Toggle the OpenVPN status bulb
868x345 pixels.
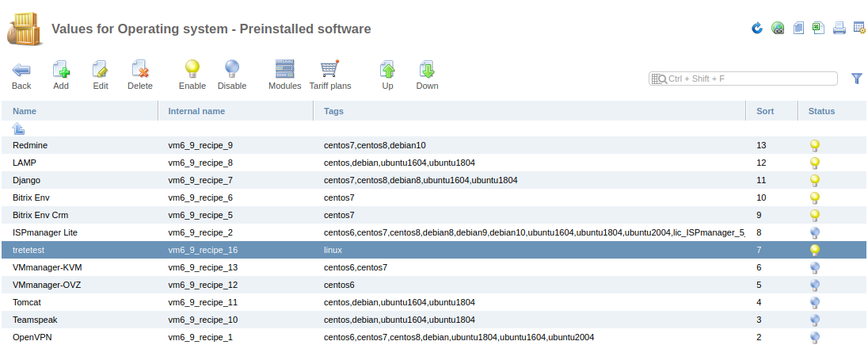(814, 337)
